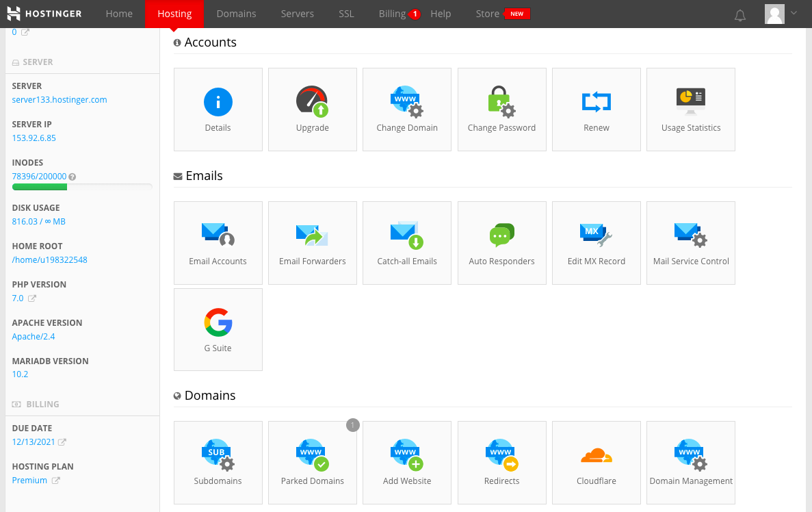Click the Hostinger logo
Viewport: 812px width, 512px height.
44,14
